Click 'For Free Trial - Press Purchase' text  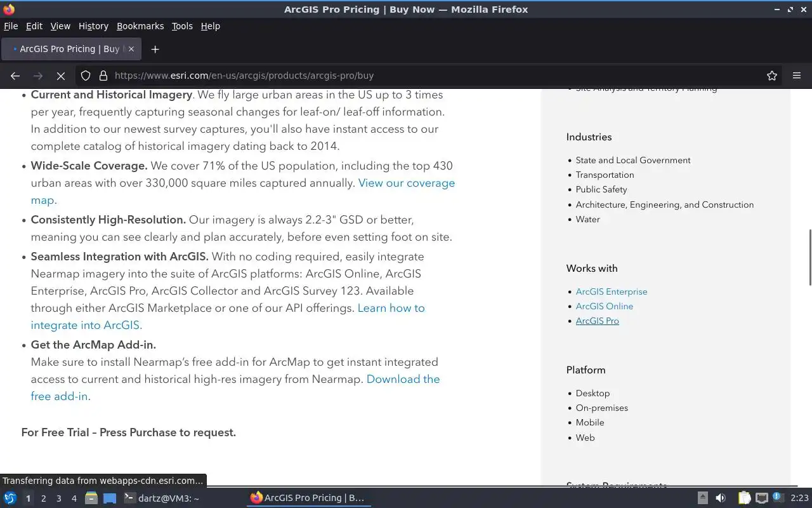pyautogui.click(x=129, y=432)
